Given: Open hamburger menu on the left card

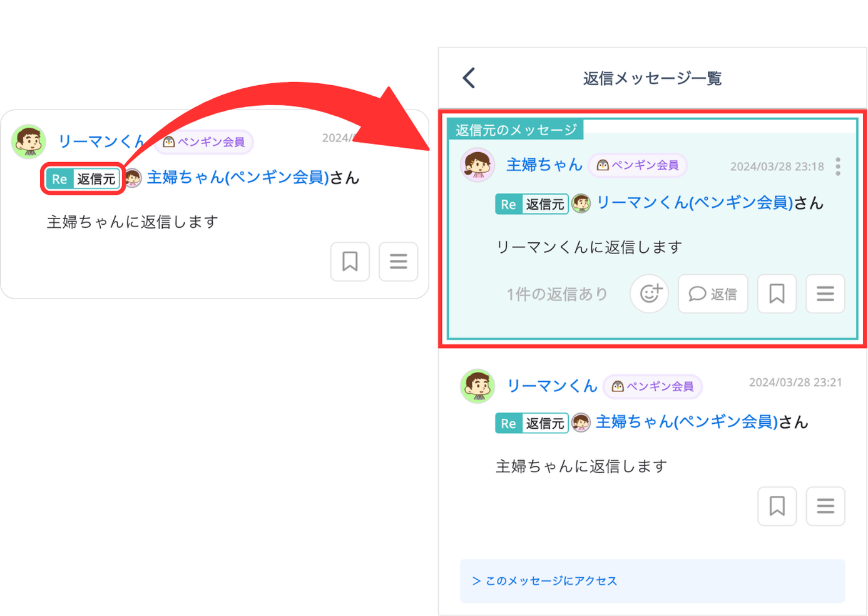Looking at the screenshot, I should click(x=398, y=262).
